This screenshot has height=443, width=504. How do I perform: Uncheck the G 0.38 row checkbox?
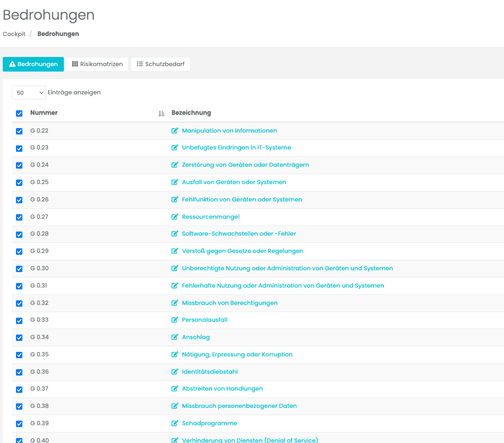tap(19, 407)
